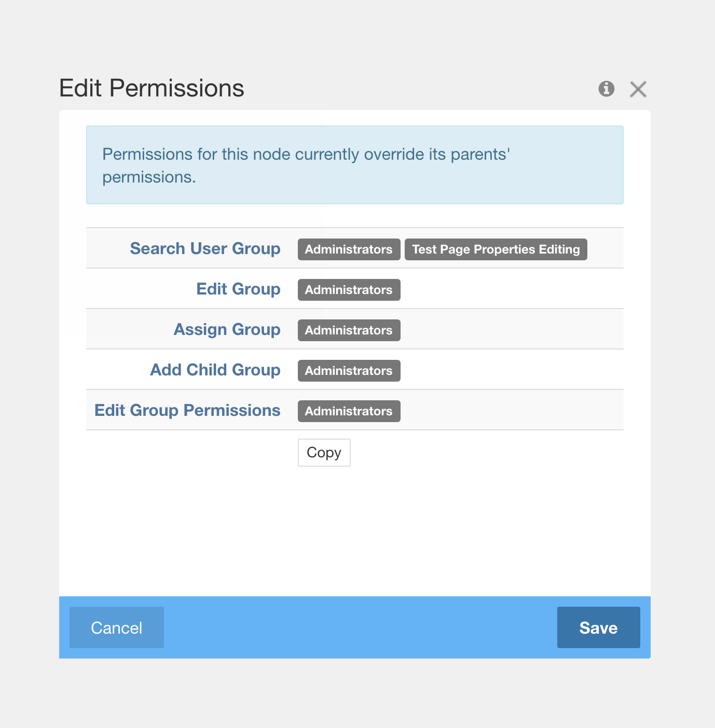Open the Edit Group Permissions field

[x=187, y=410]
